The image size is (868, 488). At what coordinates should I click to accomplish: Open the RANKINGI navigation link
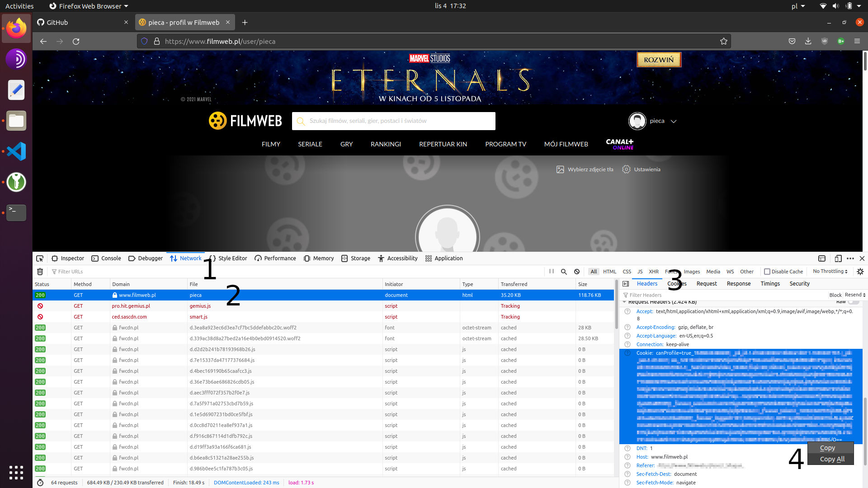[386, 144]
